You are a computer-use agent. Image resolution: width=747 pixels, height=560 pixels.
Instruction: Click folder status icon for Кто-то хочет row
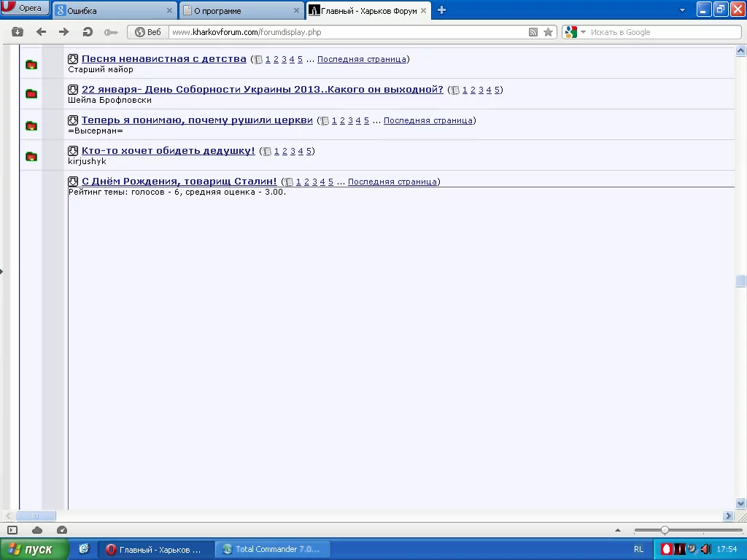(x=31, y=156)
